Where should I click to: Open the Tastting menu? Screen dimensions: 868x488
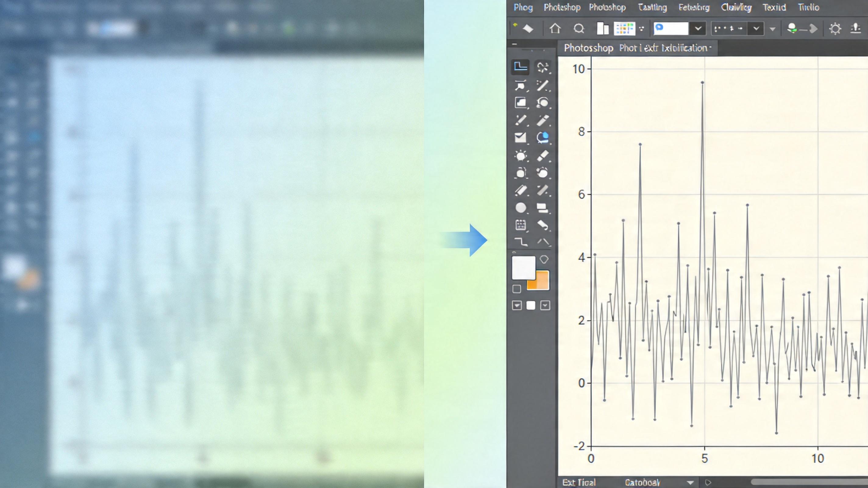[x=652, y=7]
